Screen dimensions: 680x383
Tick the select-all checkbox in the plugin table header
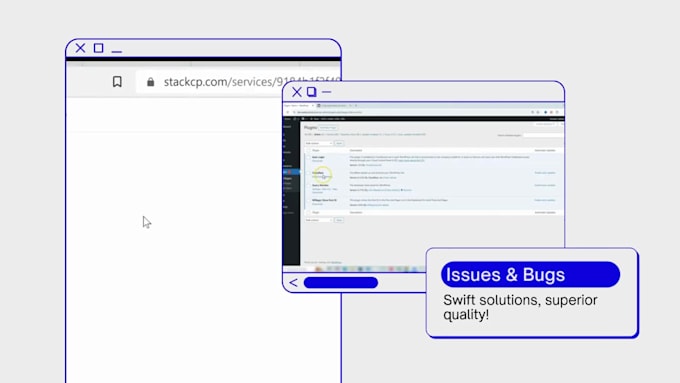308,151
